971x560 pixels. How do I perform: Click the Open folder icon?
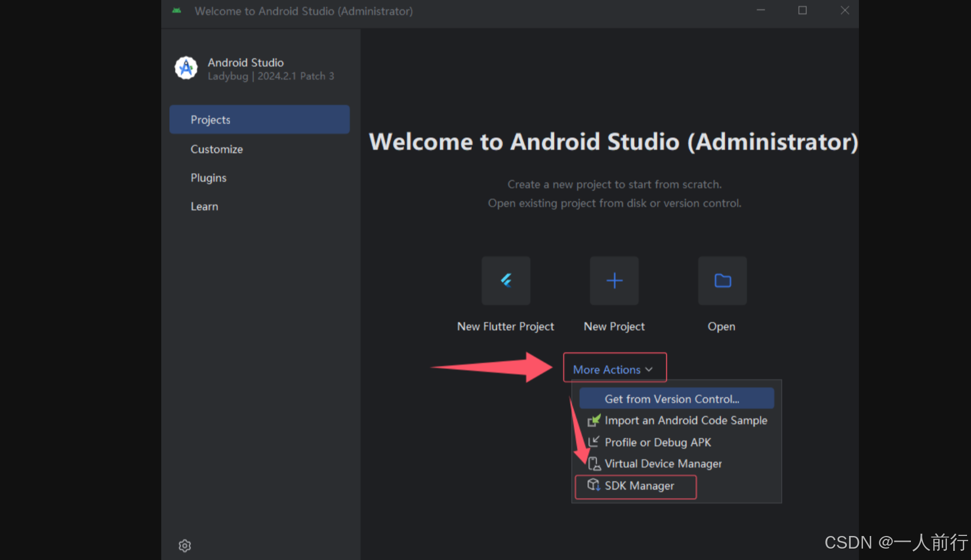click(722, 281)
